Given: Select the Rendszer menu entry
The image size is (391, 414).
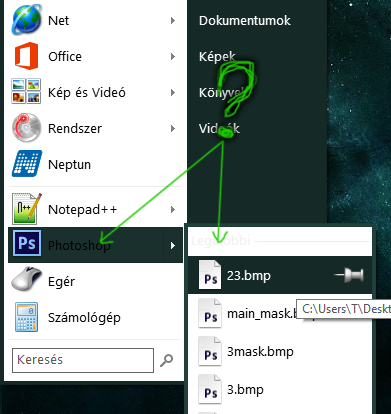Looking at the screenshot, I should [x=95, y=128].
